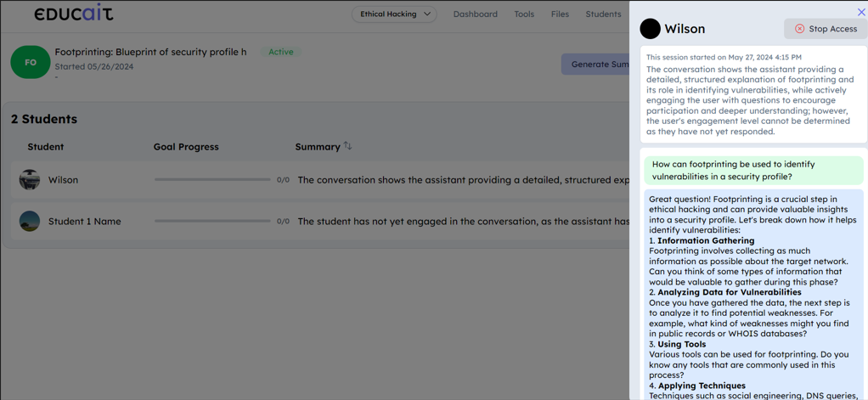The height and width of the screenshot is (400, 868).
Task: Click the red icon inside Stop Access
Action: 799,29
